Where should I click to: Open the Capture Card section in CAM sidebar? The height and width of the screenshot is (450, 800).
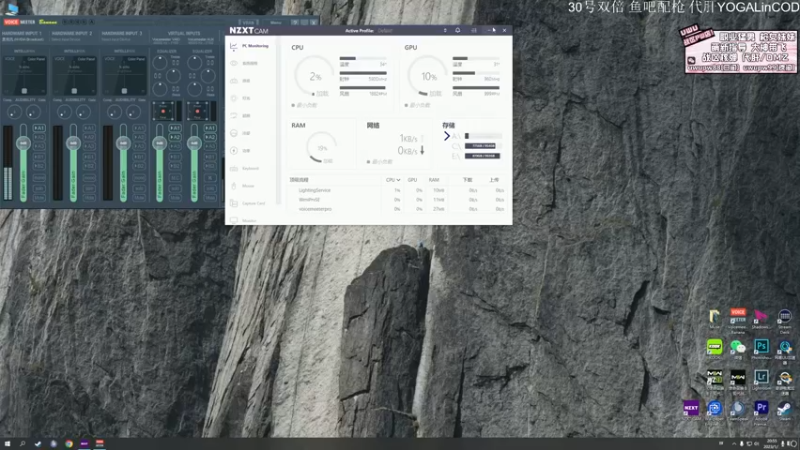coord(248,203)
